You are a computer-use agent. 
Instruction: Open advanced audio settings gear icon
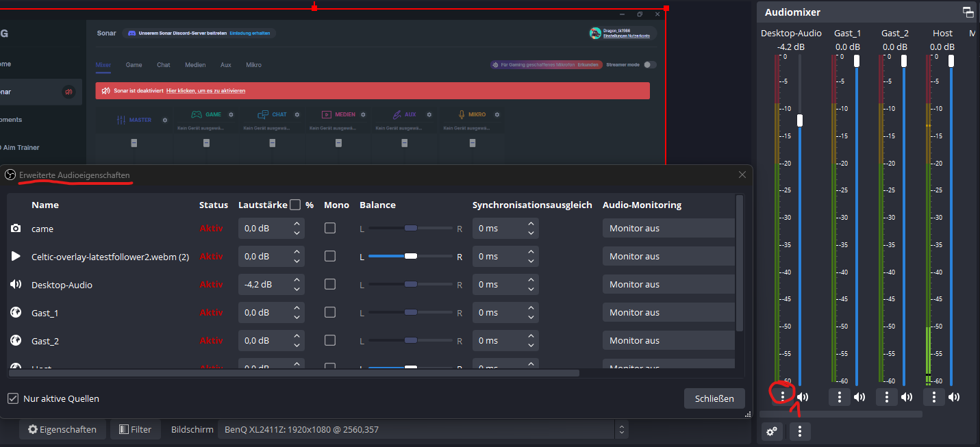point(772,431)
